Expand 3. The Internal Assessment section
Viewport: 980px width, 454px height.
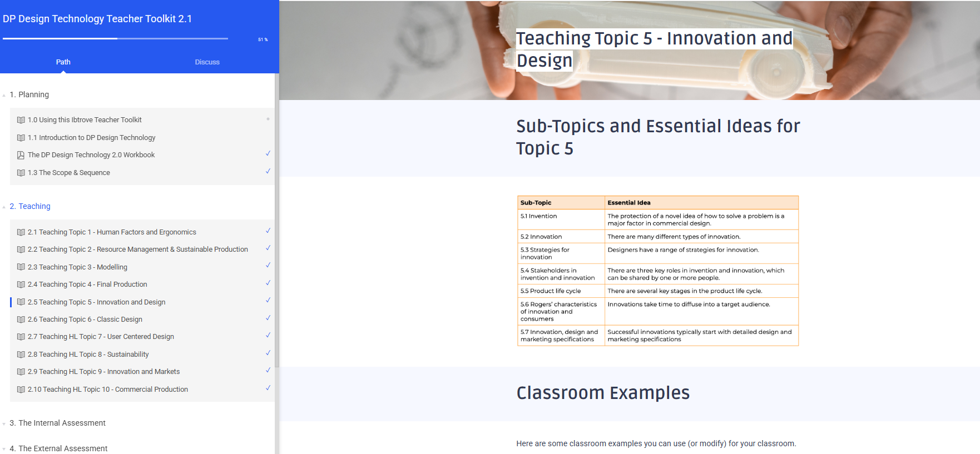click(x=57, y=423)
